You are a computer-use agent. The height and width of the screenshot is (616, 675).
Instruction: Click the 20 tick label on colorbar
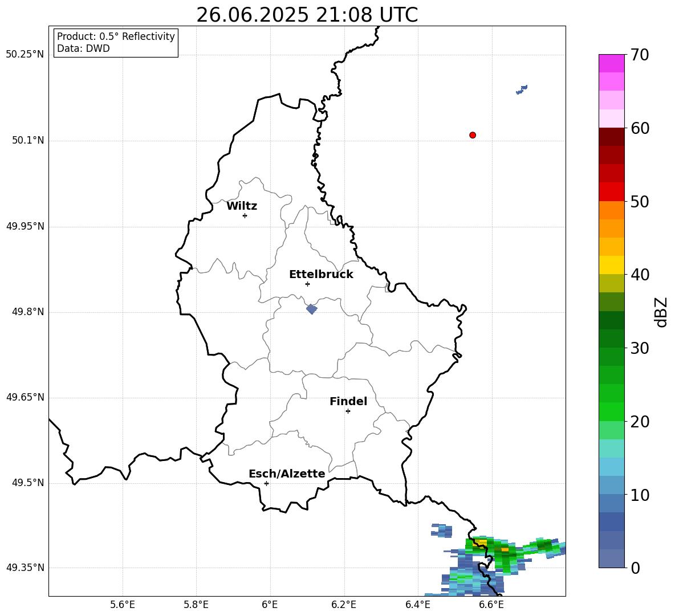coord(640,422)
